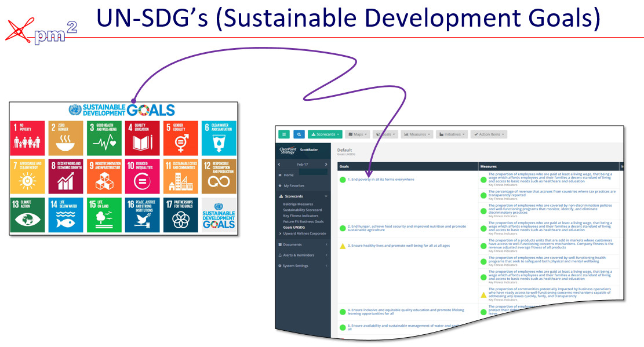Open measure 'communities potentially impacted by business'
Viewport: 644px width, 347px height.
pyautogui.click(x=550, y=293)
